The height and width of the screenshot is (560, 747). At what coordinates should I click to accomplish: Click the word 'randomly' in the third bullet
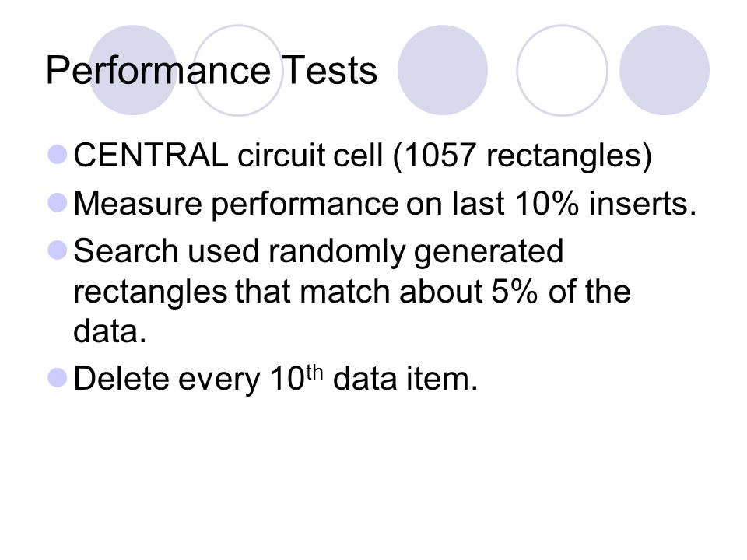click(x=336, y=251)
